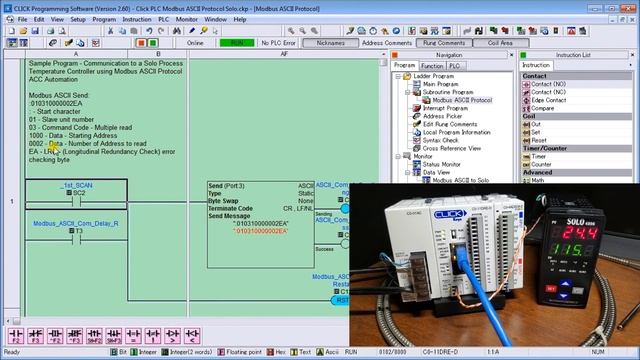Select the Compare instruction
This screenshot has height=360, width=640.
542,108
